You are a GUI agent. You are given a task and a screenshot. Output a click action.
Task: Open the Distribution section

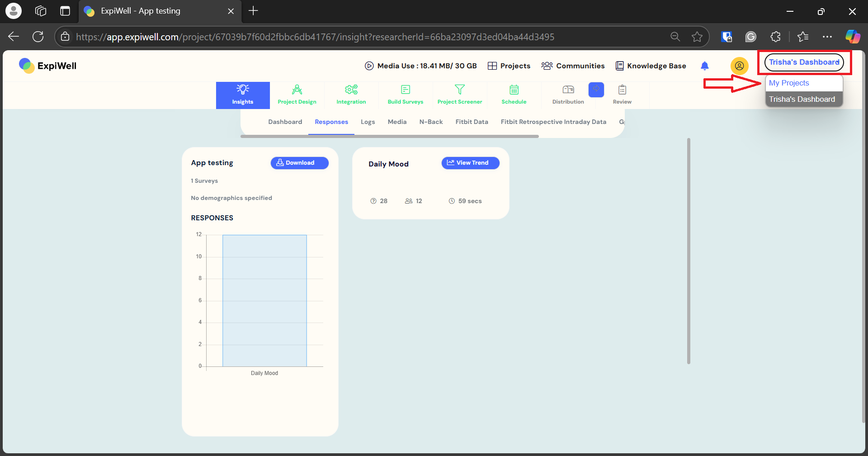[x=568, y=95]
